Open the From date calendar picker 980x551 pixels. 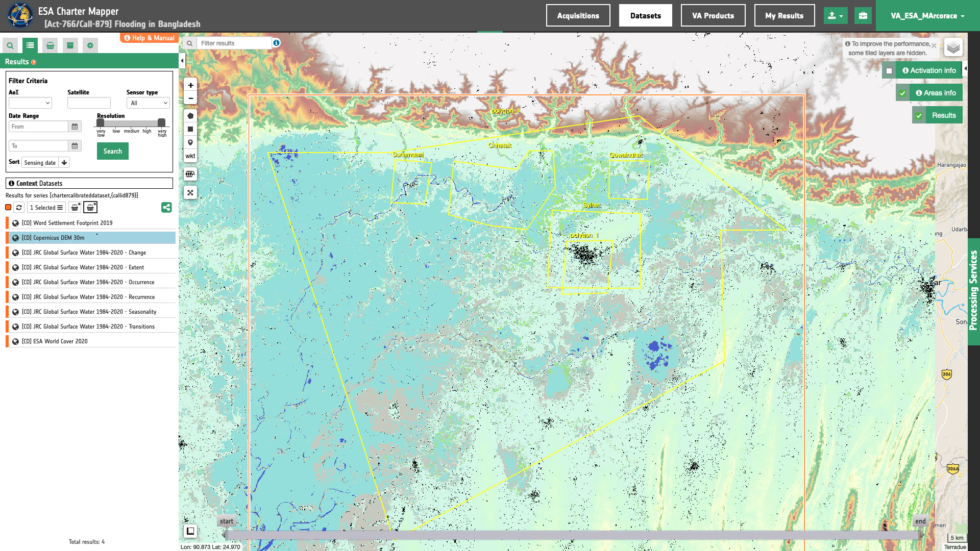coord(75,127)
